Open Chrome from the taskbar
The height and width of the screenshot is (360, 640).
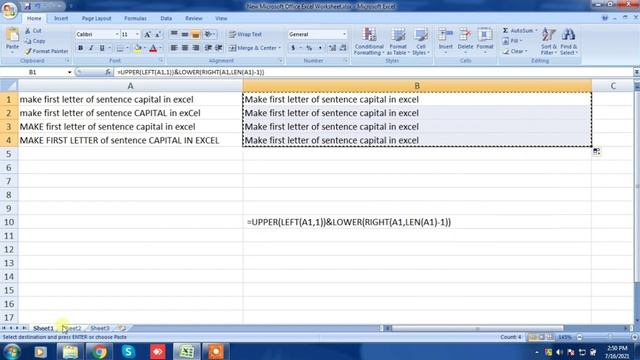(x=99, y=351)
